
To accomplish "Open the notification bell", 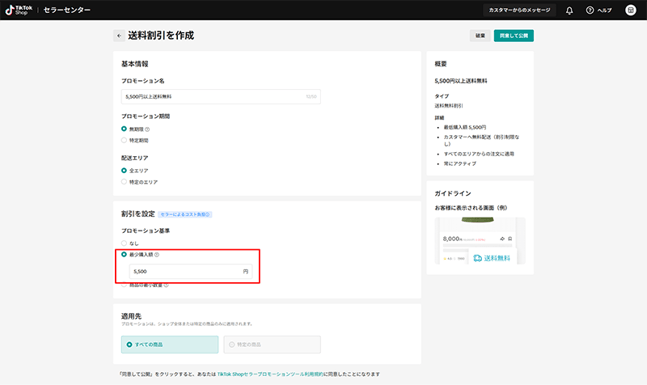I will click(569, 10).
